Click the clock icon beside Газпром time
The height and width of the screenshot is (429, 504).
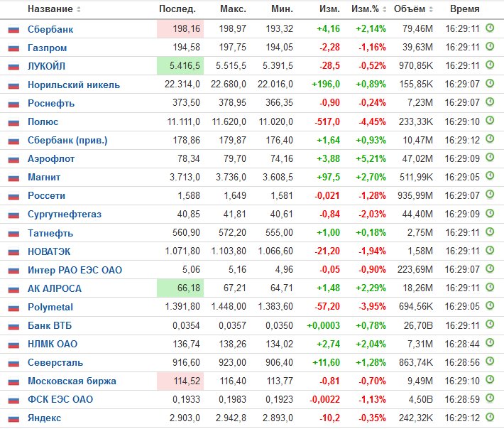(490, 47)
